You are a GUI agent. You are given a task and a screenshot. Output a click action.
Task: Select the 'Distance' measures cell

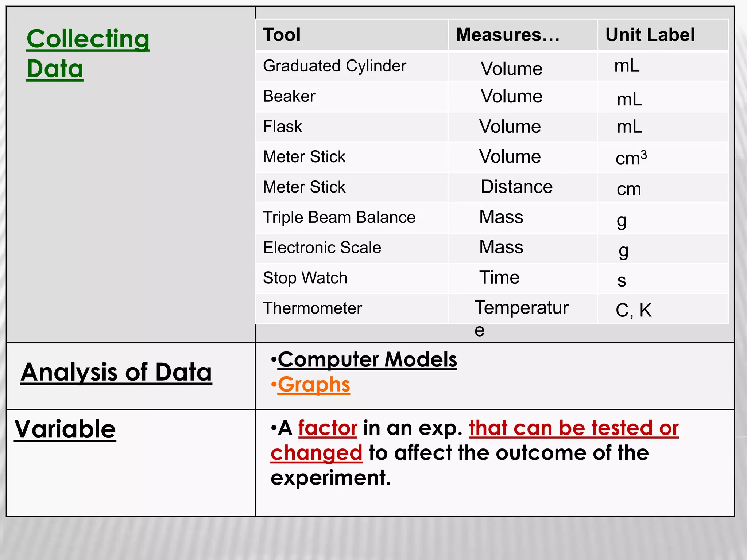(516, 187)
